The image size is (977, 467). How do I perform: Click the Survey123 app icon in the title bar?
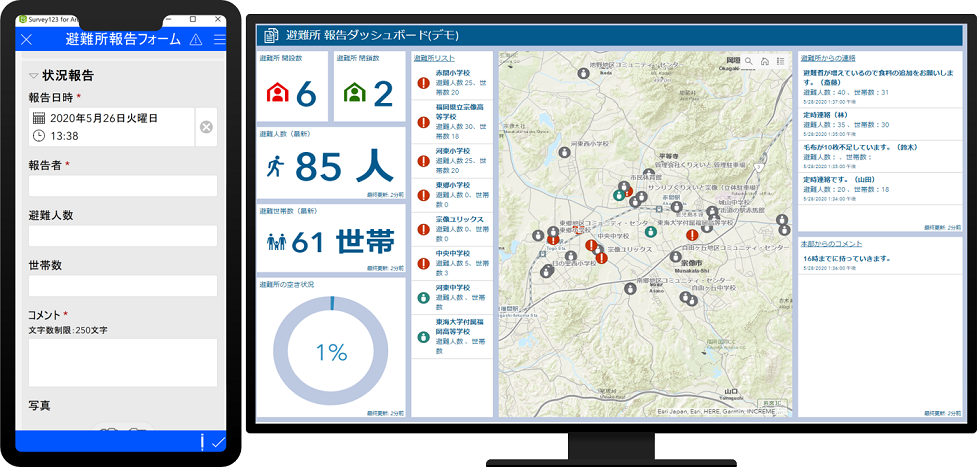pos(23,19)
